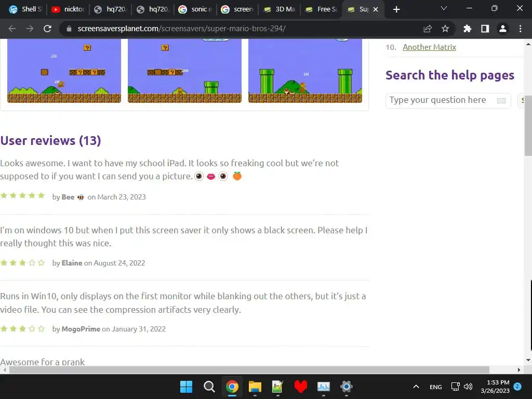
Task: Open a new browser tab
Action: 396,9
